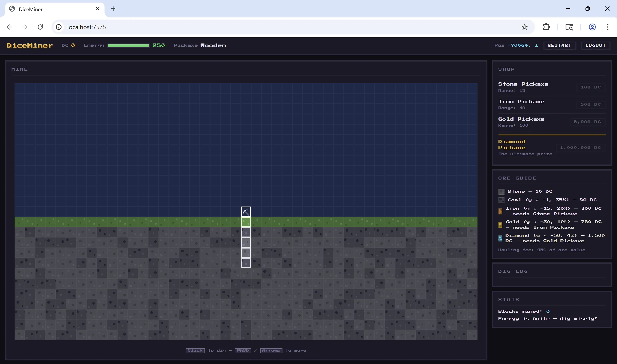Click the Iron ore icon in guide
This screenshot has width=617, height=364.
click(x=500, y=211)
